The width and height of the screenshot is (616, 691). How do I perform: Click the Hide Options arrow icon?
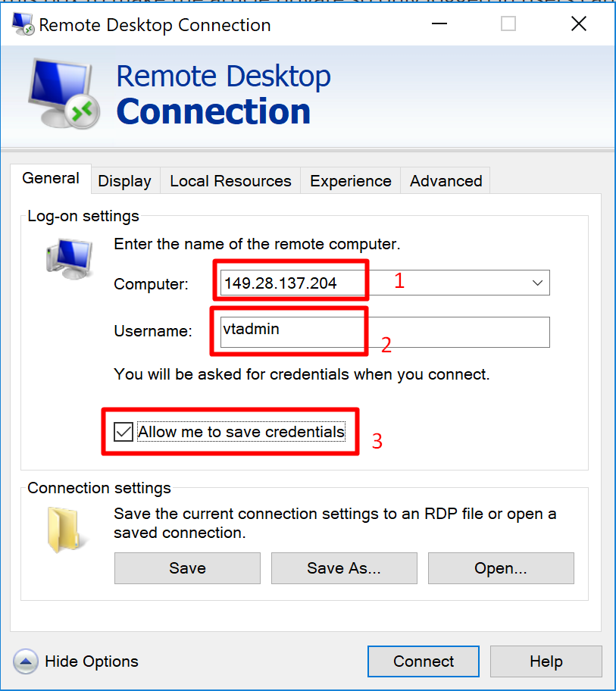click(26, 661)
